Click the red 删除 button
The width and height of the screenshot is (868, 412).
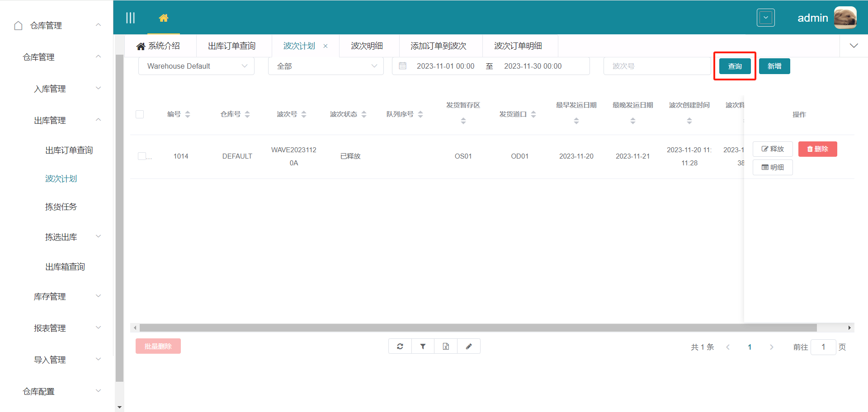(817, 149)
